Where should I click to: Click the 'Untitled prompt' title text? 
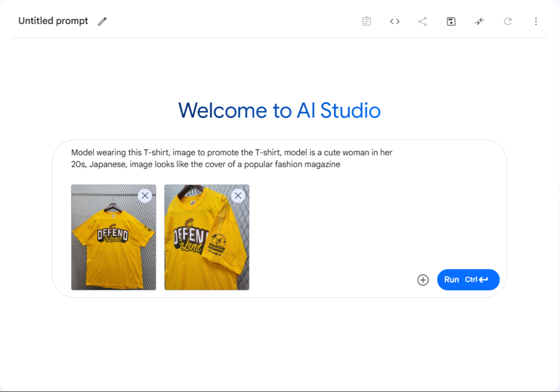tap(53, 21)
